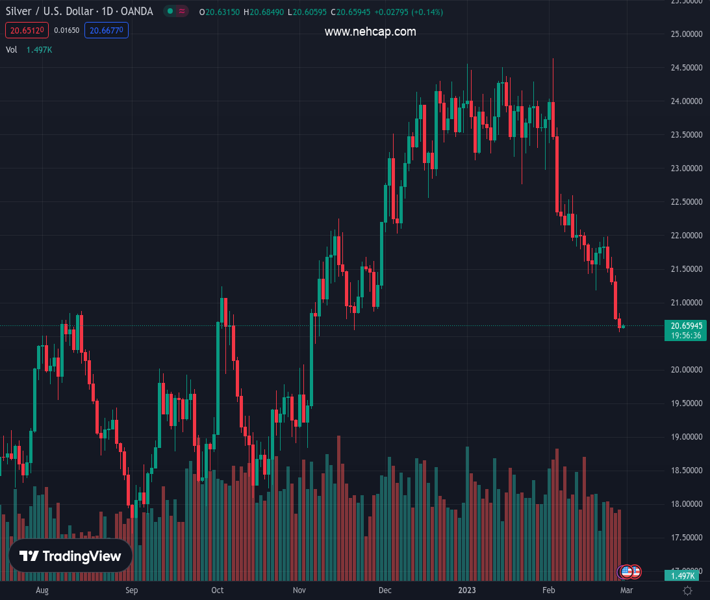710x600 pixels.
Task: Click the Vol indicator label
Action: (x=12, y=49)
